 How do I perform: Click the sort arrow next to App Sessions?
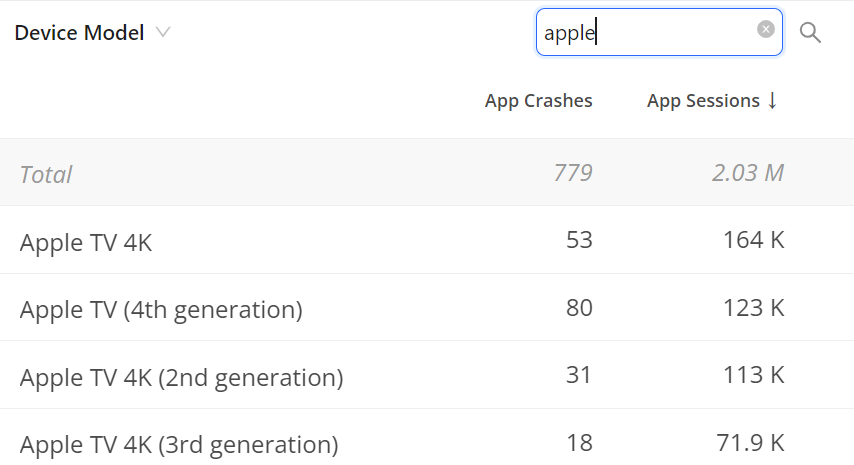772,101
